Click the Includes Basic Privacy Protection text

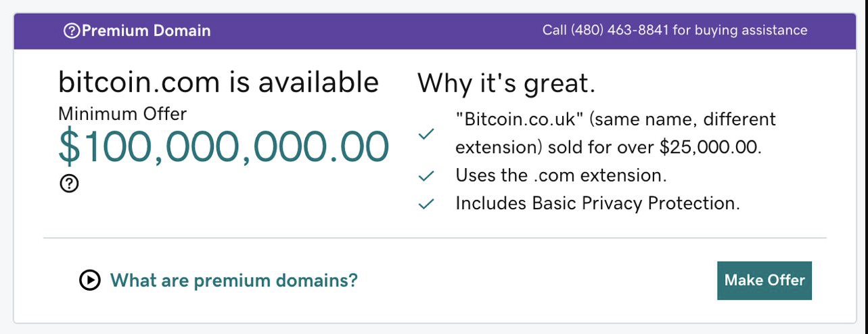tap(597, 203)
